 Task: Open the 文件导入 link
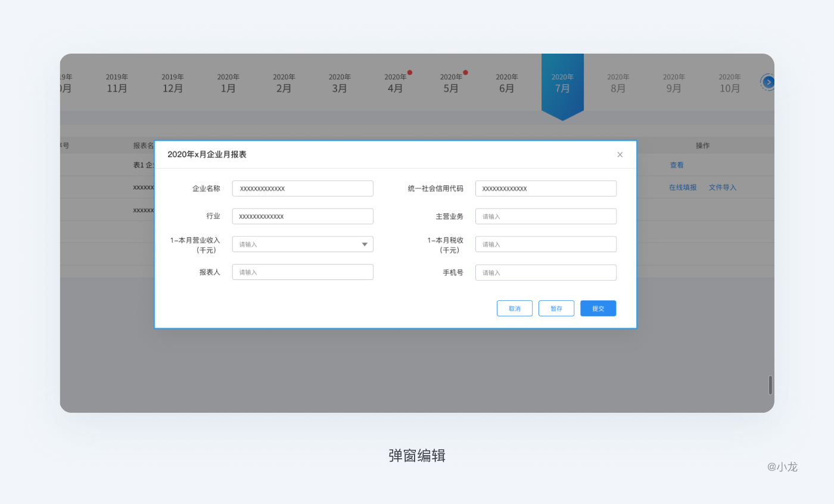point(723,187)
